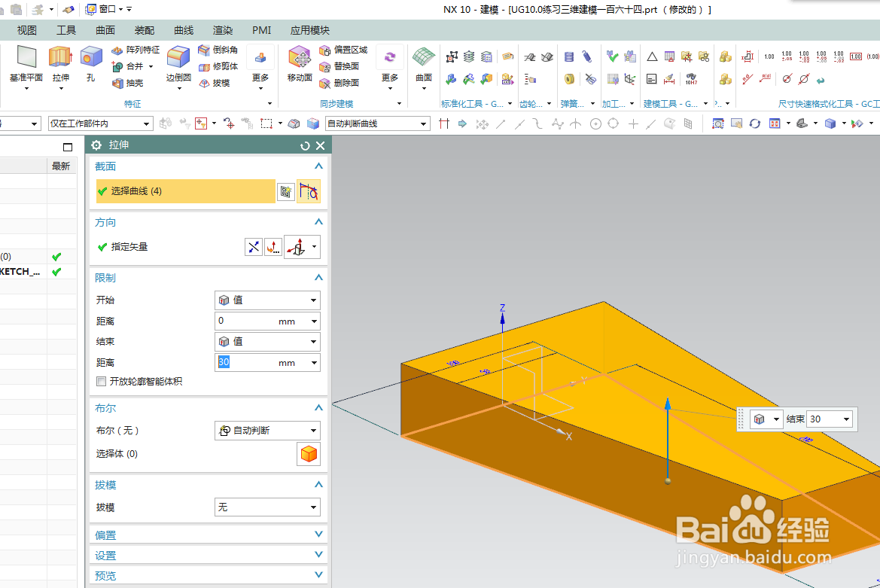Collapse the 拔模 section
Image resolution: width=880 pixels, height=588 pixels.
tap(318, 485)
